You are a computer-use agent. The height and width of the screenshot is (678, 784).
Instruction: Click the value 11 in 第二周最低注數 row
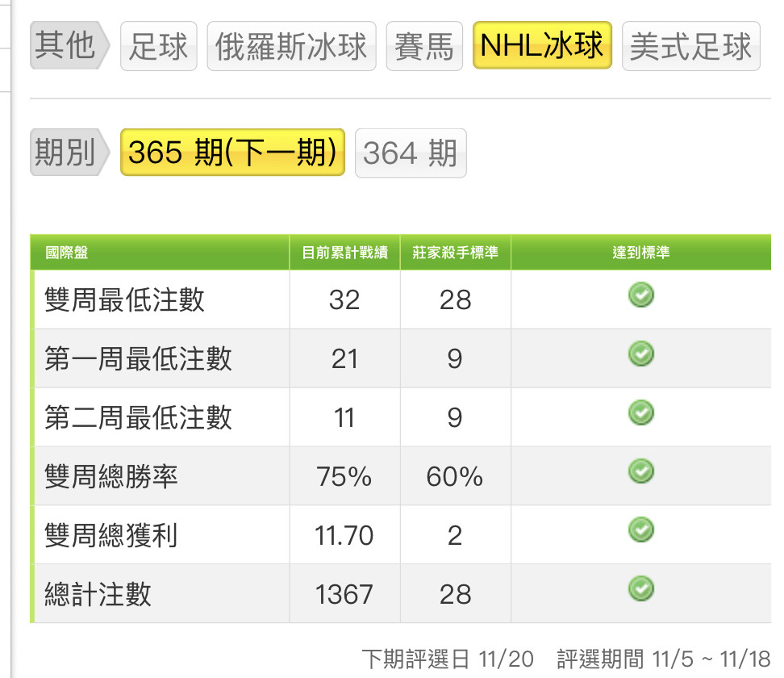344,418
